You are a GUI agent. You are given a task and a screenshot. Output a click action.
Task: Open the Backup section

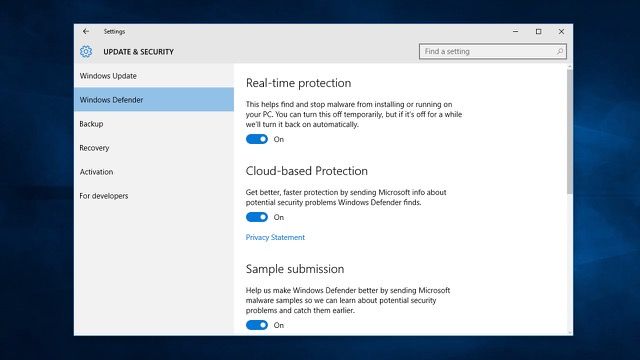[x=154, y=124]
